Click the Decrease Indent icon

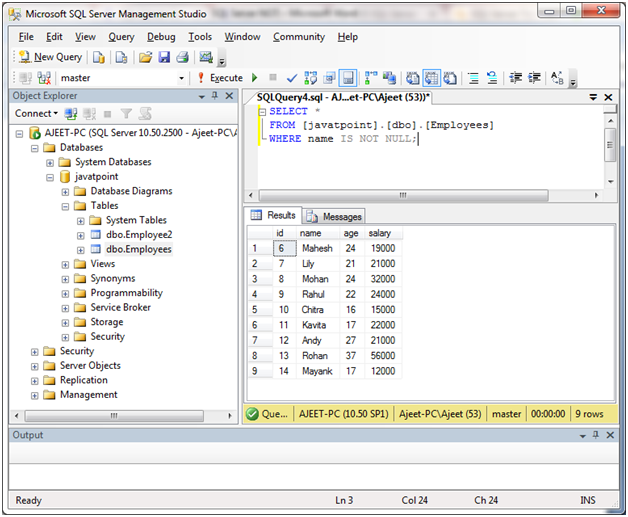coord(515,78)
